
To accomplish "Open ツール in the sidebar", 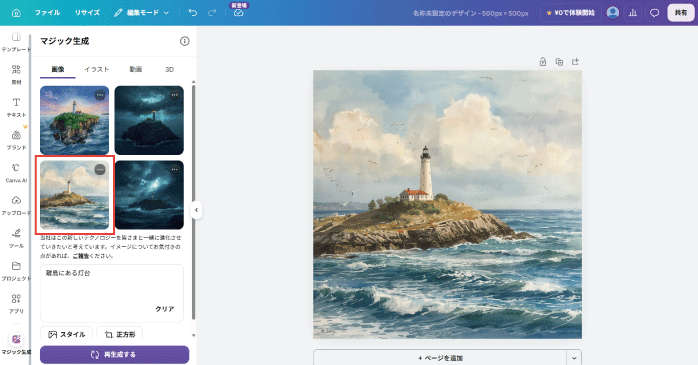I will pos(16,238).
